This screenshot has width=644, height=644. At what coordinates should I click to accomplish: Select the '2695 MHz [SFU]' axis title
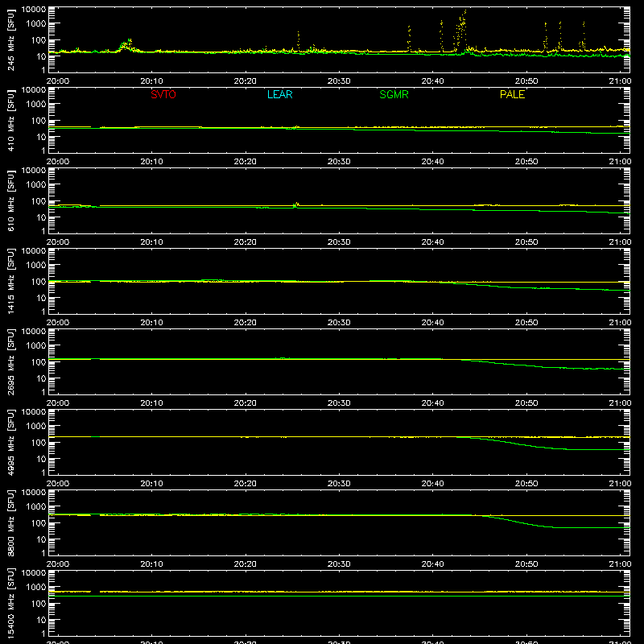point(10,361)
